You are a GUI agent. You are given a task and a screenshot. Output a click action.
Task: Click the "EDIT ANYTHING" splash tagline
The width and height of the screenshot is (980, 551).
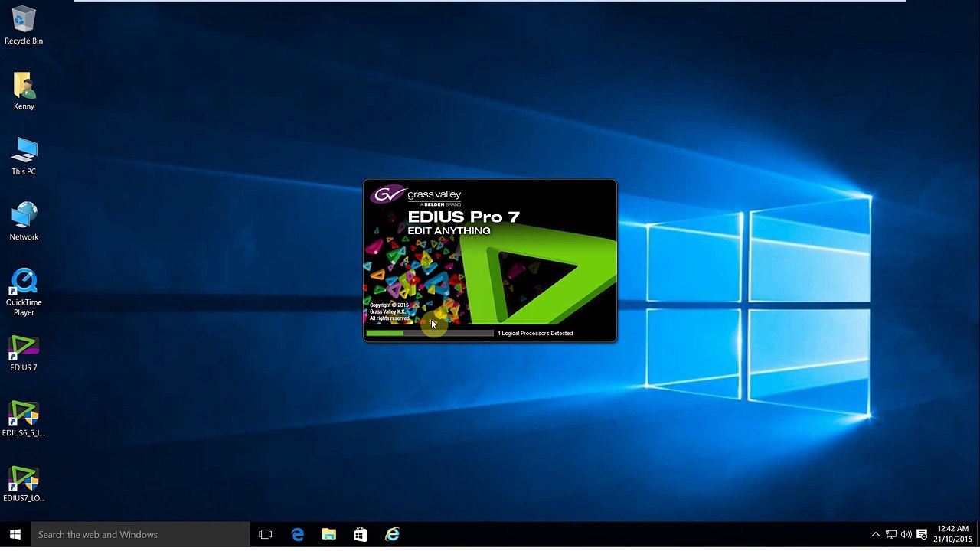[x=449, y=230]
